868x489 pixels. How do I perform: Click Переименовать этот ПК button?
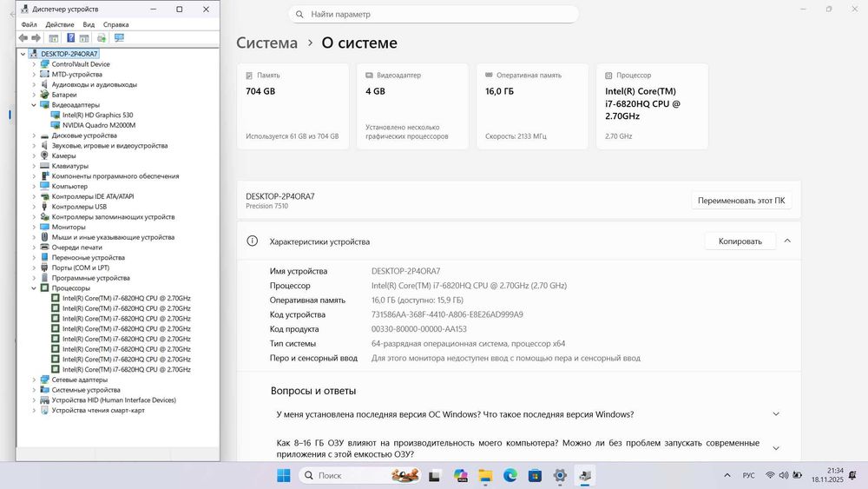click(x=741, y=201)
